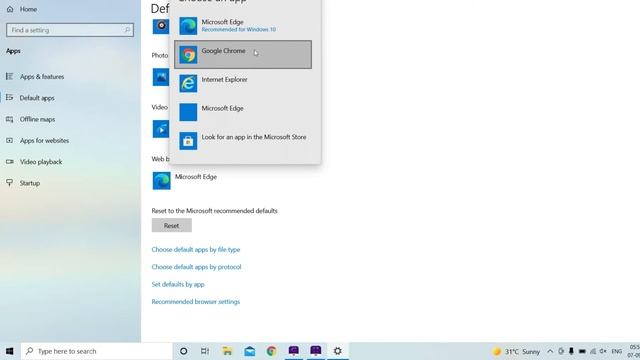Select the Microsoft Edge entry with blank blue icon
This screenshot has width=640, height=360.
point(243,112)
